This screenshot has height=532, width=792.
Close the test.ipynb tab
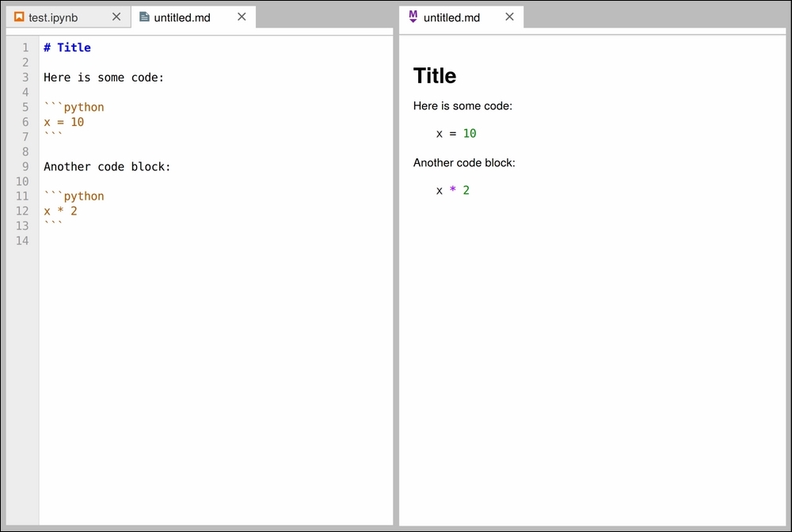(x=116, y=17)
